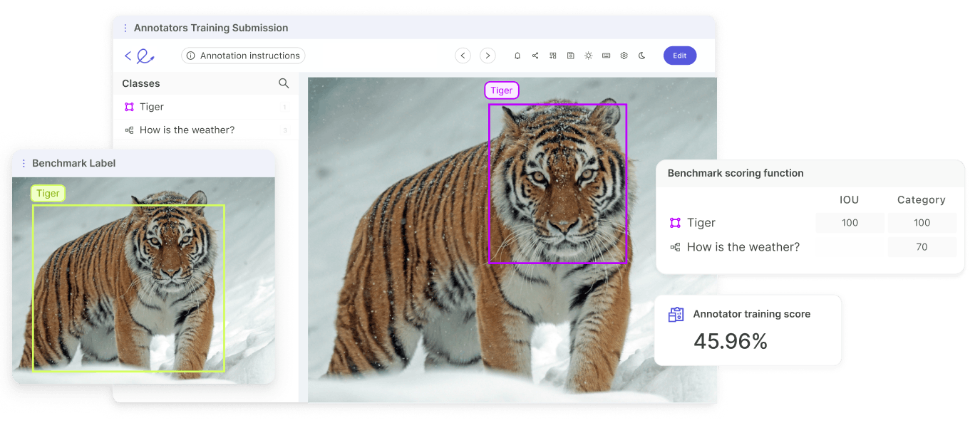Search classes with magnifier icon

284,83
